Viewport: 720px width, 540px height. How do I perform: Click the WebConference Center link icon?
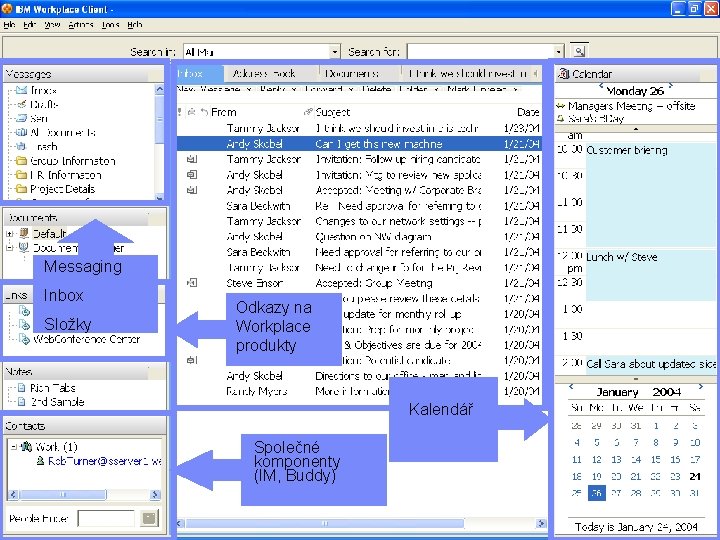24,339
